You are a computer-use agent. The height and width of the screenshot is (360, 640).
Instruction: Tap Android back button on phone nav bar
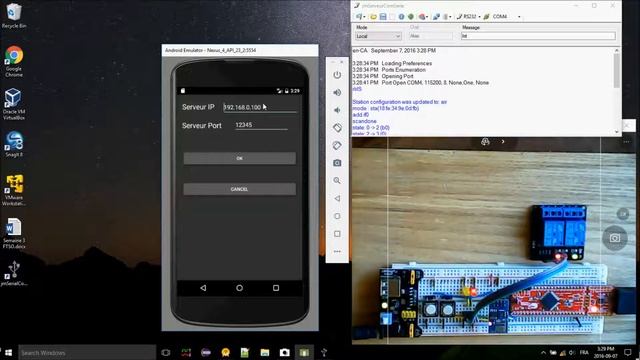click(203, 288)
